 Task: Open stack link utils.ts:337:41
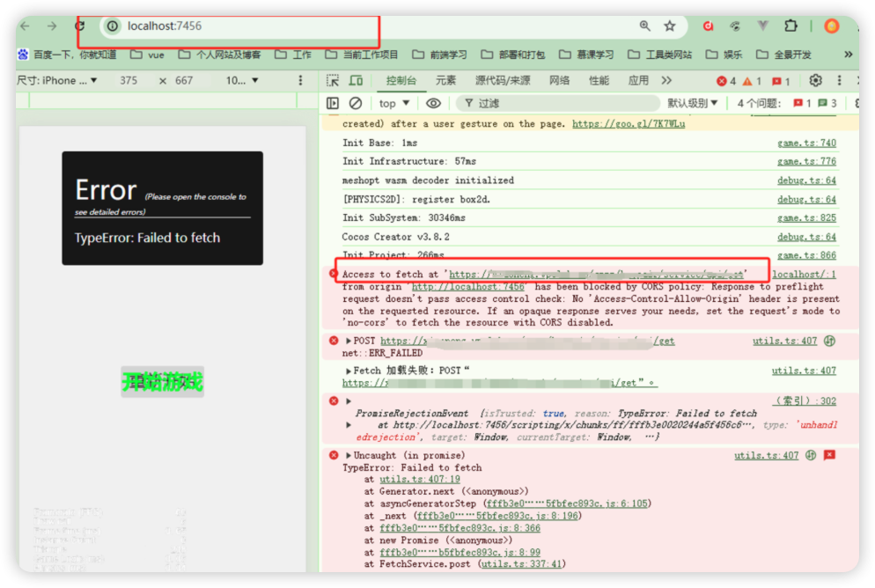point(522,564)
